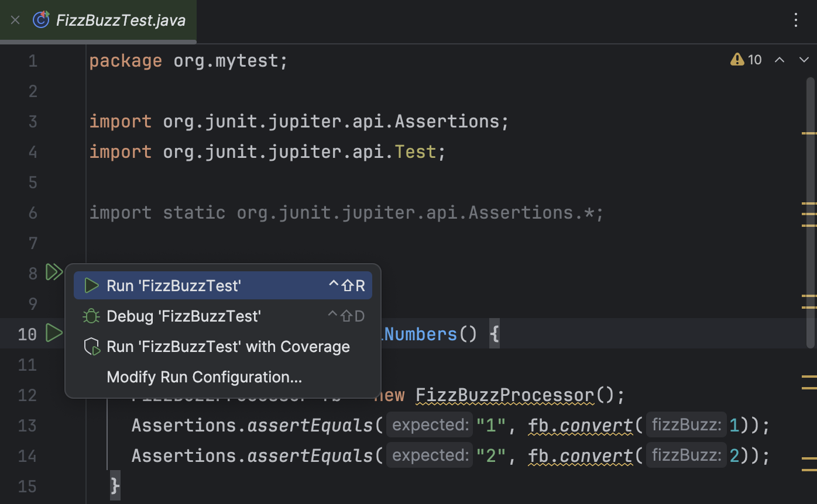The image size is (817, 504).
Task: Switch to the FizzBuzzTest.java editor tab
Action: (121, 20)
